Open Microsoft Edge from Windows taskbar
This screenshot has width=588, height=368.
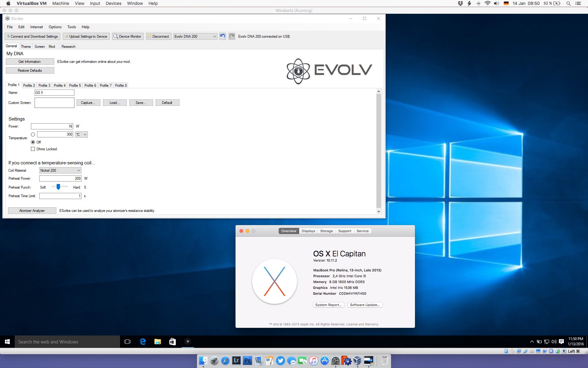pos(143,342)
